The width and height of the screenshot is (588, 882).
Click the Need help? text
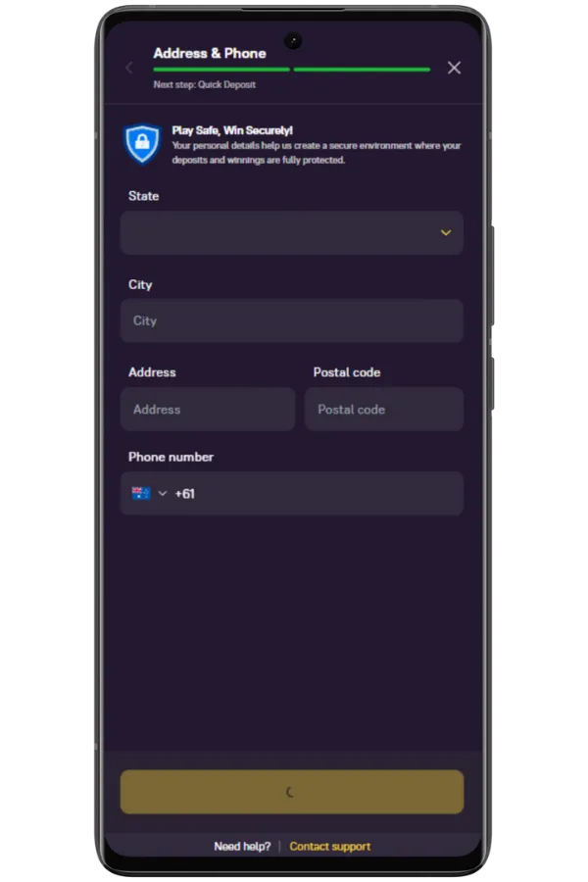242,847
